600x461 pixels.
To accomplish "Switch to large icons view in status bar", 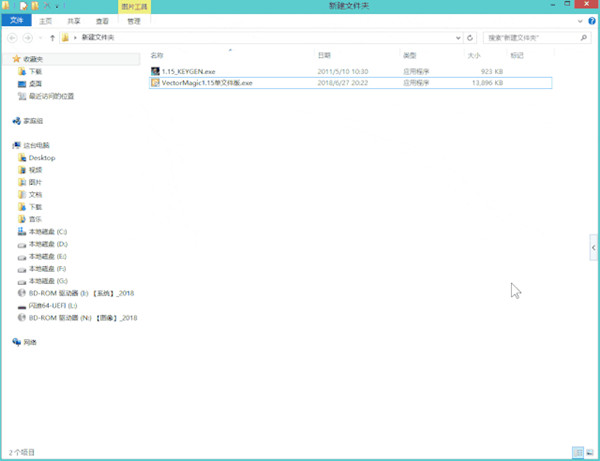I will (x=592, y=453).
